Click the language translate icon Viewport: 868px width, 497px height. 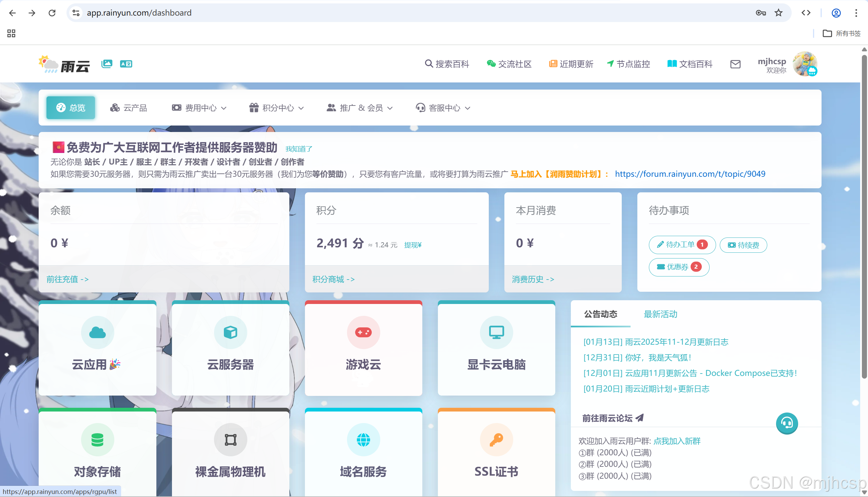[x=126, y=64]
